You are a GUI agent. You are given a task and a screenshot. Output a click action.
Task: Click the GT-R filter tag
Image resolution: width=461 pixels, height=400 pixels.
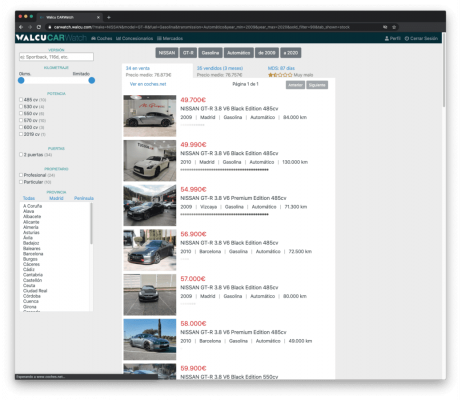click(x=188, y=53)
